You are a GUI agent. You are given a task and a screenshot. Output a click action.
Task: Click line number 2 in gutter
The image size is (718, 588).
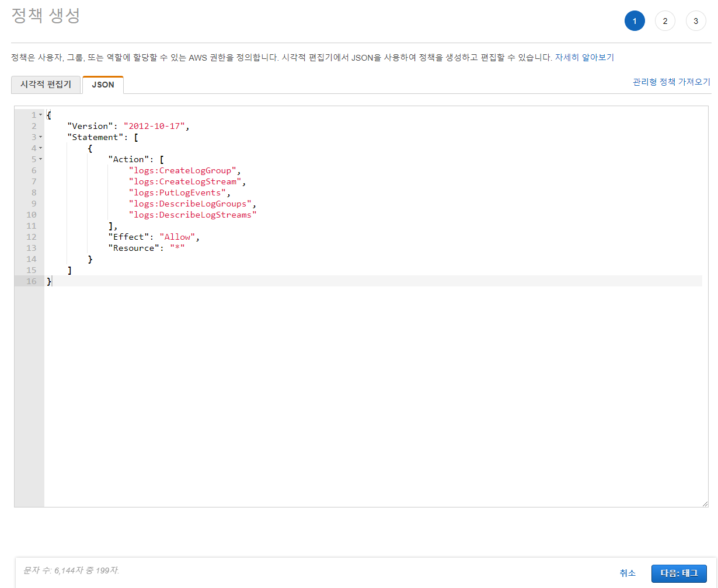click(34, 126)
